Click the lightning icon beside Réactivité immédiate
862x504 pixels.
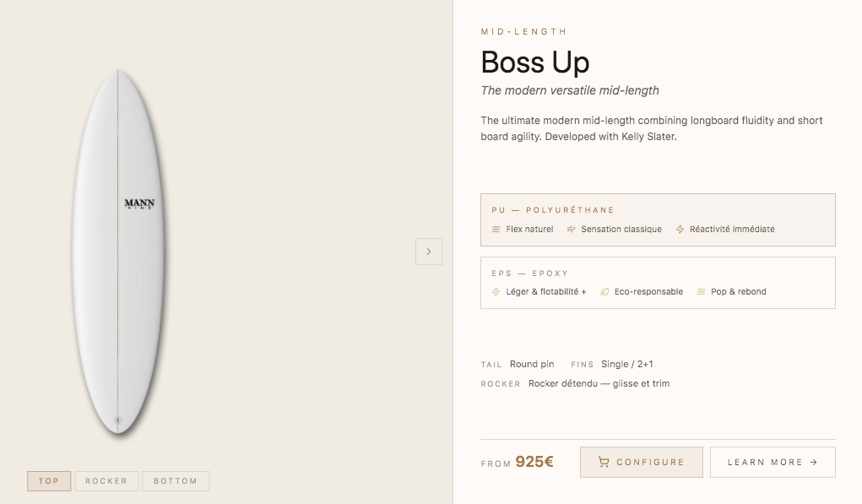[x=680, y=230]
